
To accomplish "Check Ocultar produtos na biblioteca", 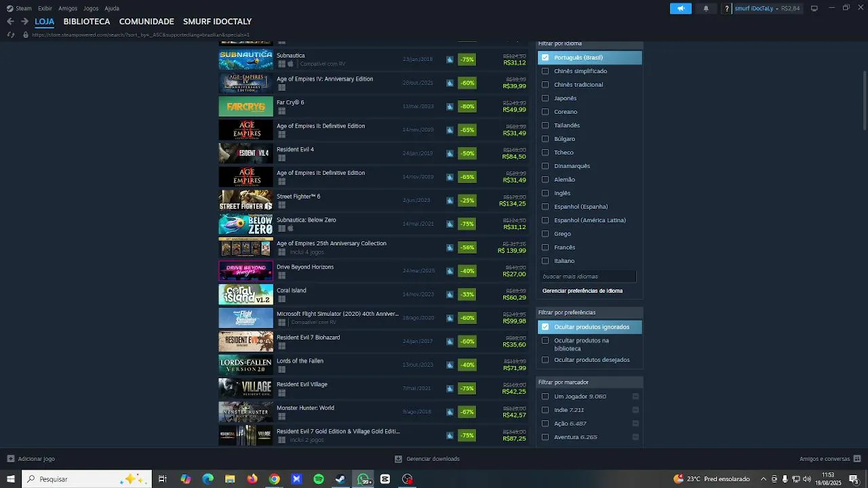I will click(545, 340).
